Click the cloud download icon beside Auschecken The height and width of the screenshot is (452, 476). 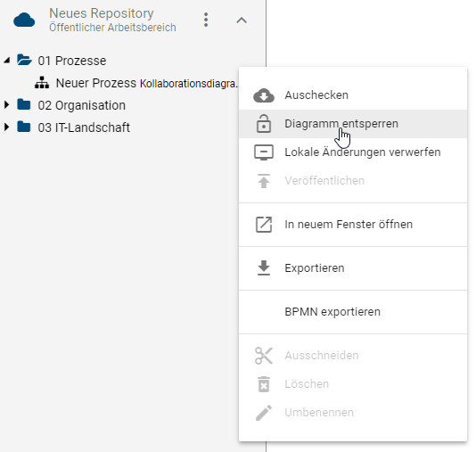tap(264, 95)
